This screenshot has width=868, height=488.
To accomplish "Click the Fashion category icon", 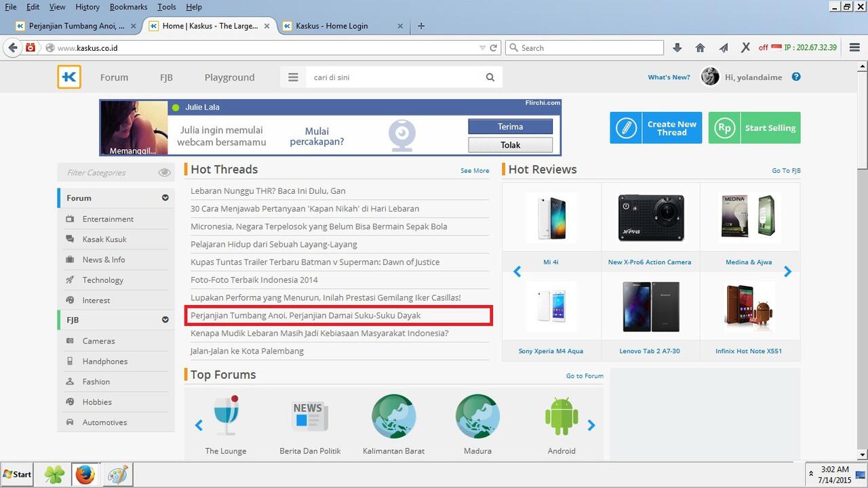I will 70,382.
